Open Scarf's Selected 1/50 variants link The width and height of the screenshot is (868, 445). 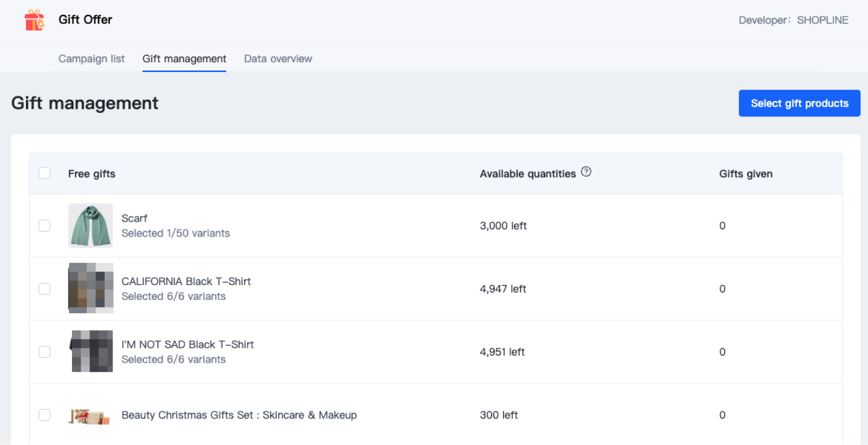pos(176,233)
